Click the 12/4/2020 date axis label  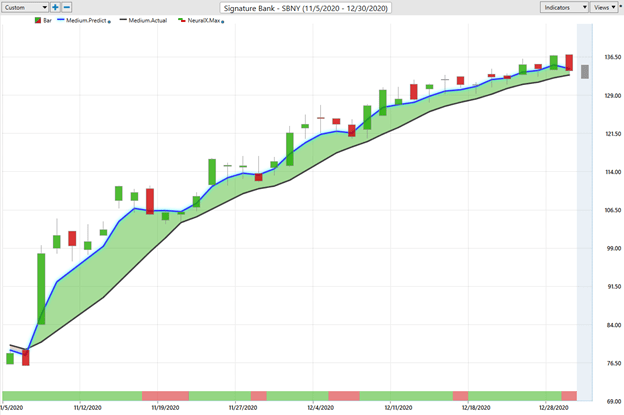tap(319, 408)
